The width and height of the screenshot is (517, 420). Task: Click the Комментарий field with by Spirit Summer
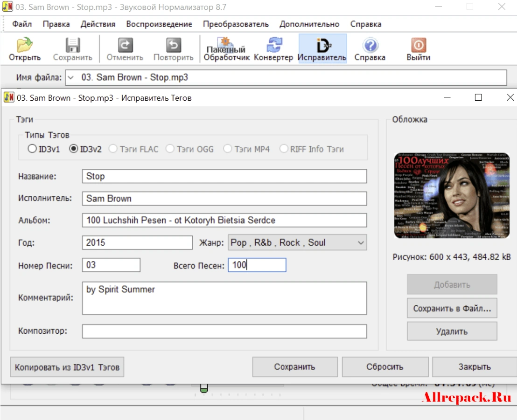[224, 298]
